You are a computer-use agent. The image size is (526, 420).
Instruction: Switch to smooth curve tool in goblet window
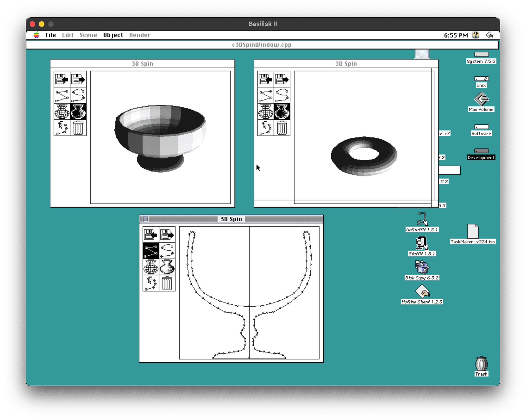click(167, 251)
